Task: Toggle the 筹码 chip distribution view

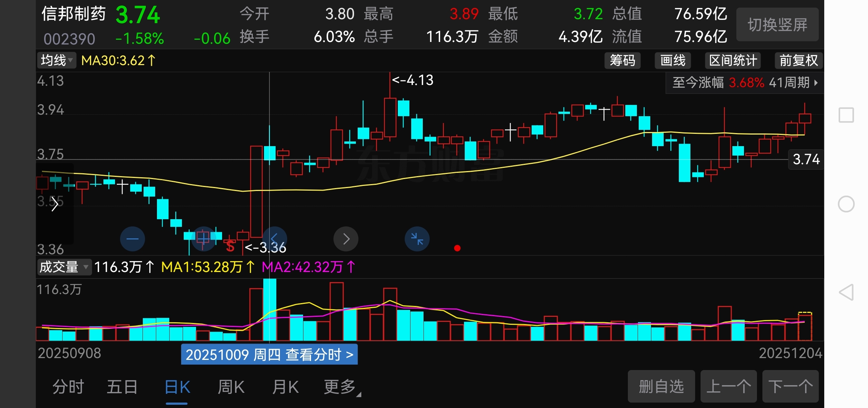Action: 622,60
